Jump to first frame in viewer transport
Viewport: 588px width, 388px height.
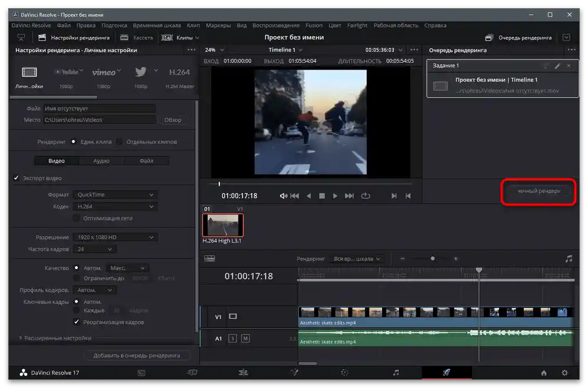295,196
